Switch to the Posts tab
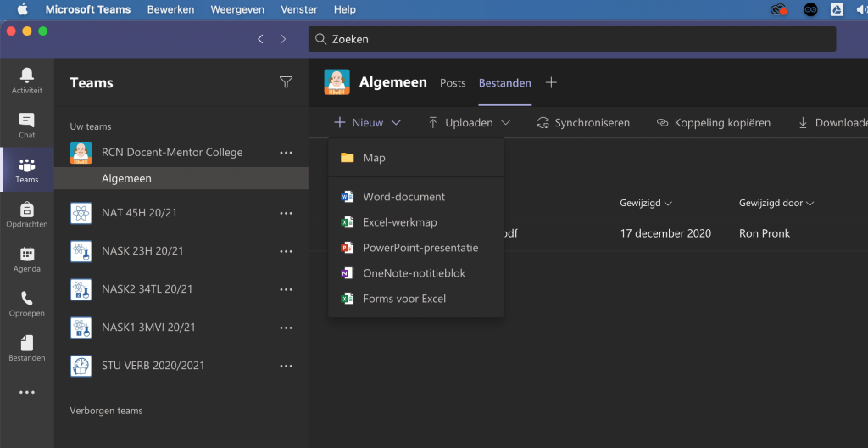This screenshot has width=868, height=448. click(x=453, y=83)
